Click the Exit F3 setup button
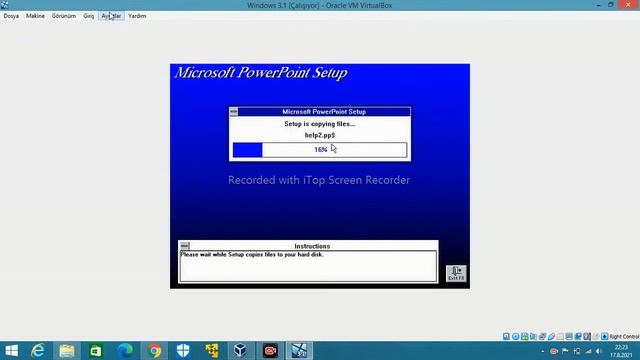640x360 pixels. click(x=456, y=273)
